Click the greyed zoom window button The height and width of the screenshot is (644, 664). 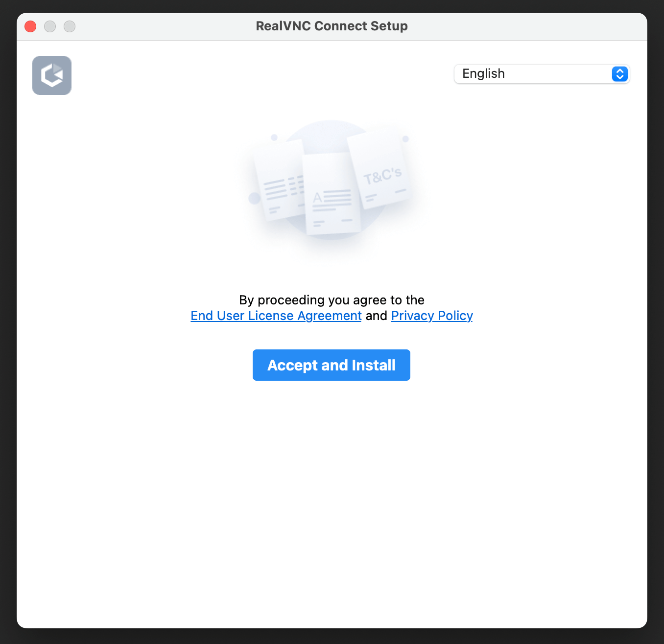[x=70, y=26]
